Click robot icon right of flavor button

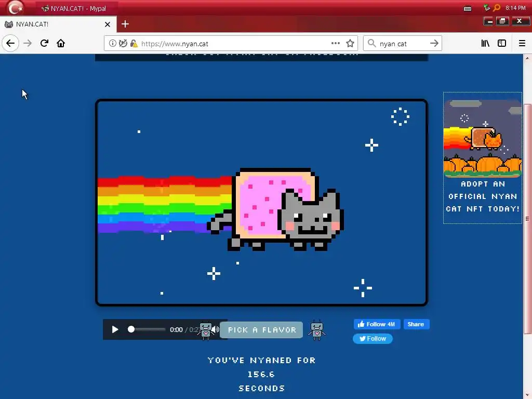click(317, 330)
